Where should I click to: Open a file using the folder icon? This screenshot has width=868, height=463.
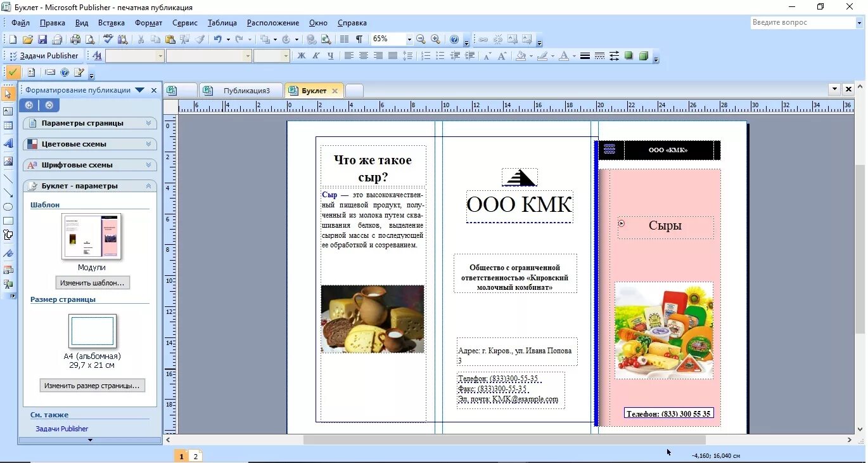[x=28, y=39]
